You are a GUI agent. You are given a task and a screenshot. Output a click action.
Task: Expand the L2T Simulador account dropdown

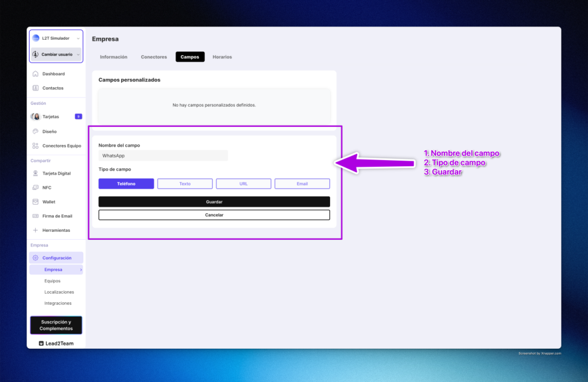(78, 38)
